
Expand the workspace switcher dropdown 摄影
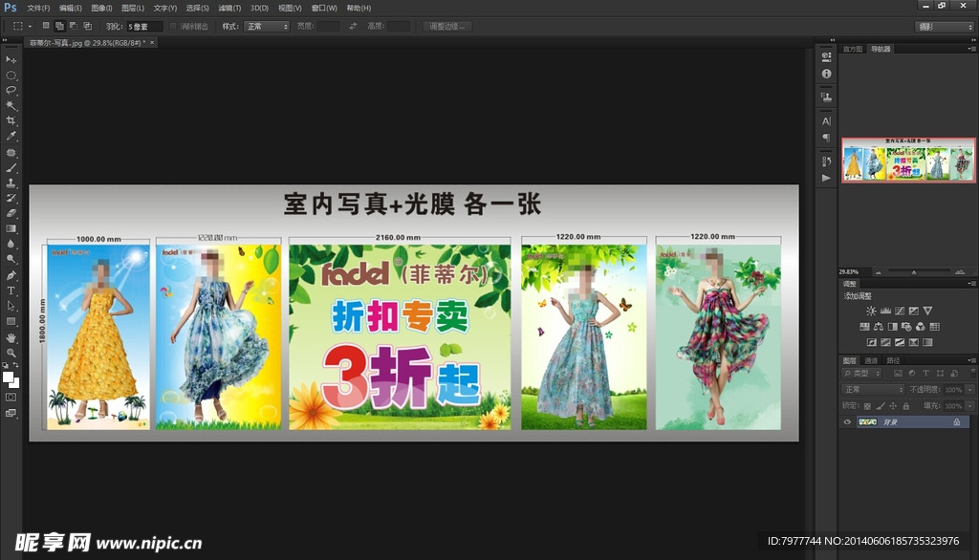(944, 26)
